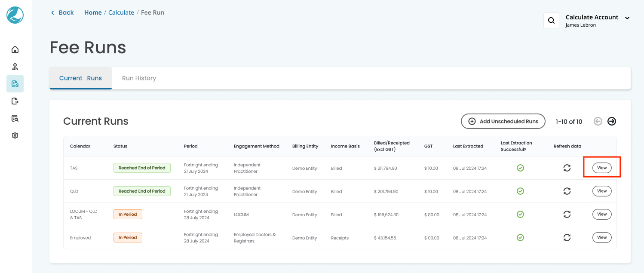Select the fee calculation dollar icon in sidebar

click(x=15, y=84)
